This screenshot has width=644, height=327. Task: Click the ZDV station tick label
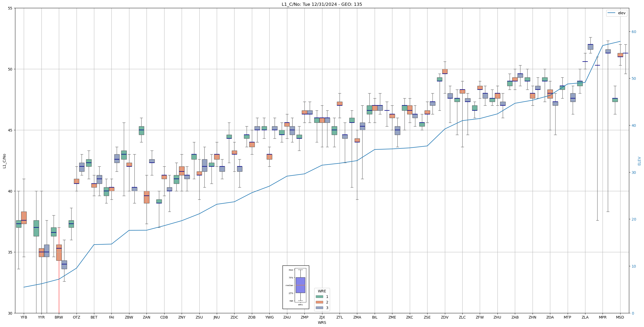coord(445,317)
